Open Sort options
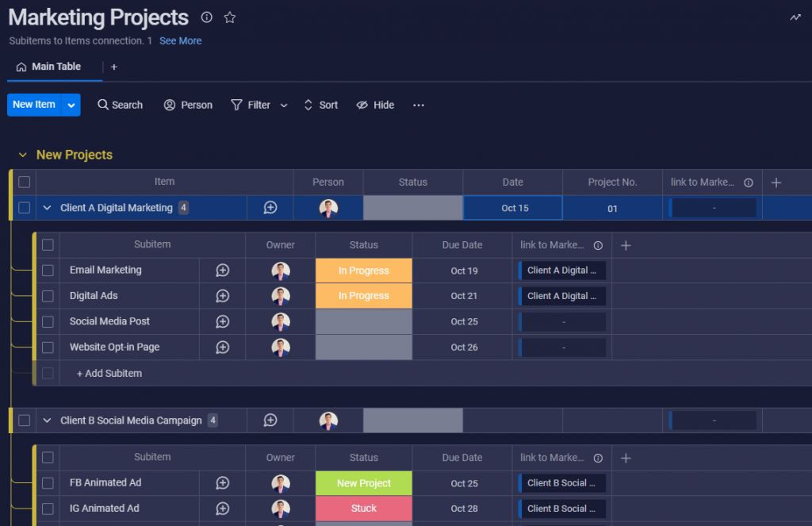The height and width of the screenshot is (526, 812). point(321,106)
